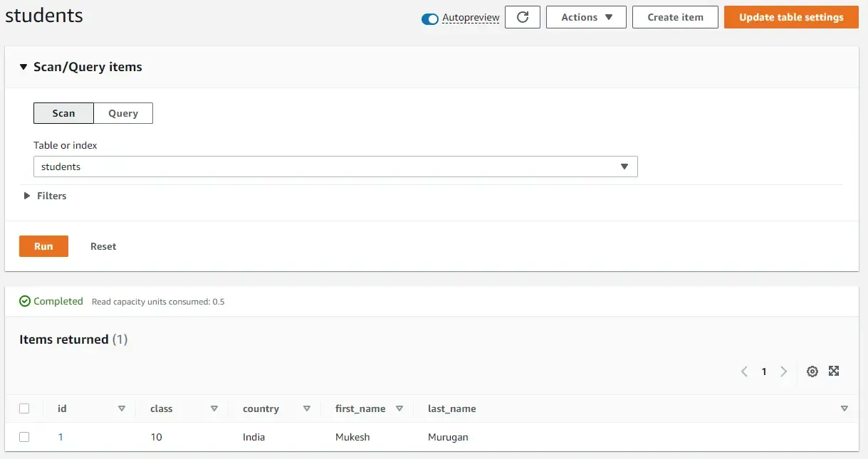Open the last_name column filter icon

(845, 408)
